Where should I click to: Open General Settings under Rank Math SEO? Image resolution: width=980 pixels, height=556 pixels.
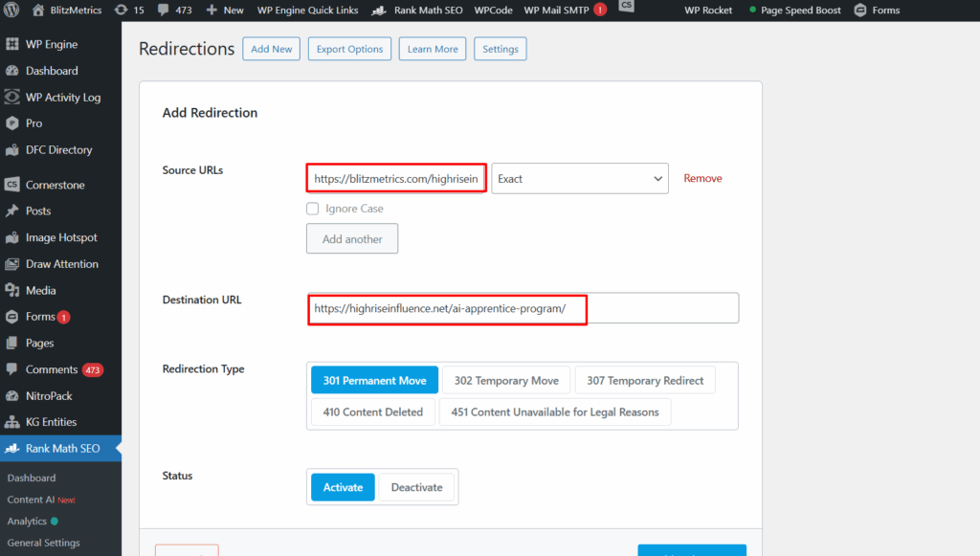click(x=43, y=543)
